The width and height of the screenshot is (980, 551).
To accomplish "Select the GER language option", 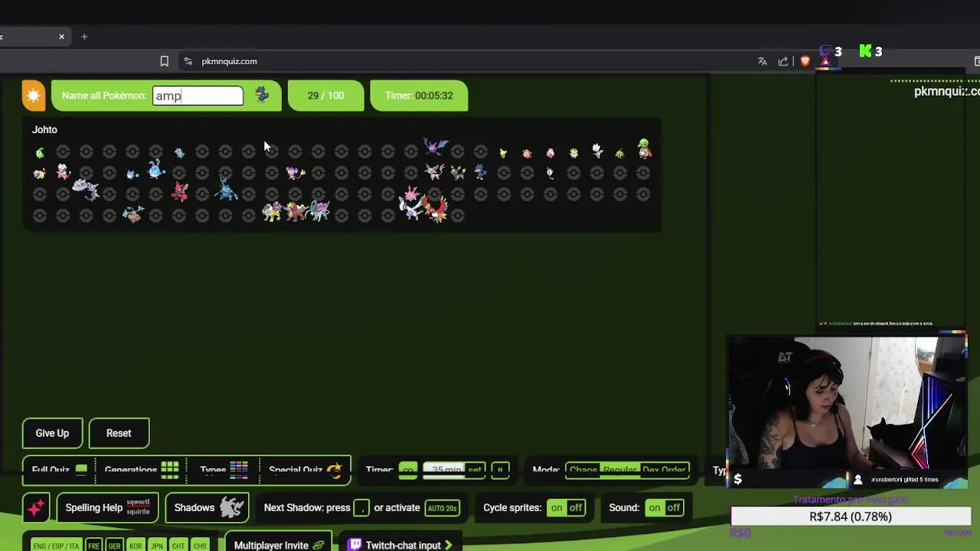I will [x=114, y=546].
